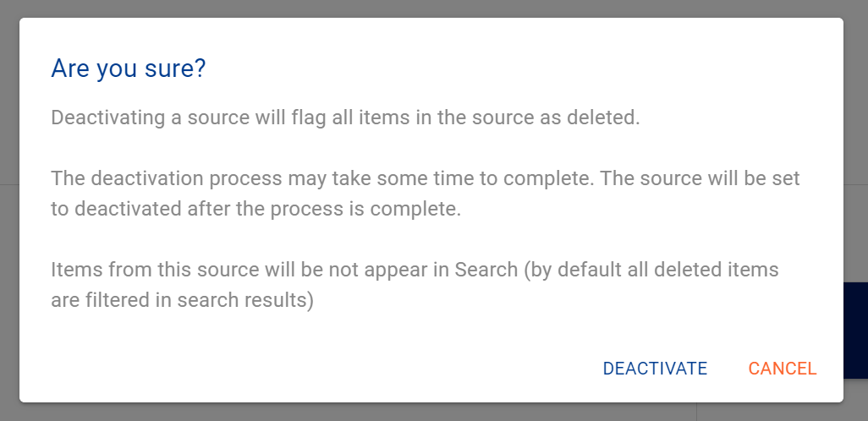Click the blank dialog space right of "Are you sure?"
The width and height of the screenshot is (868, 421).
[x=508, y=68]
